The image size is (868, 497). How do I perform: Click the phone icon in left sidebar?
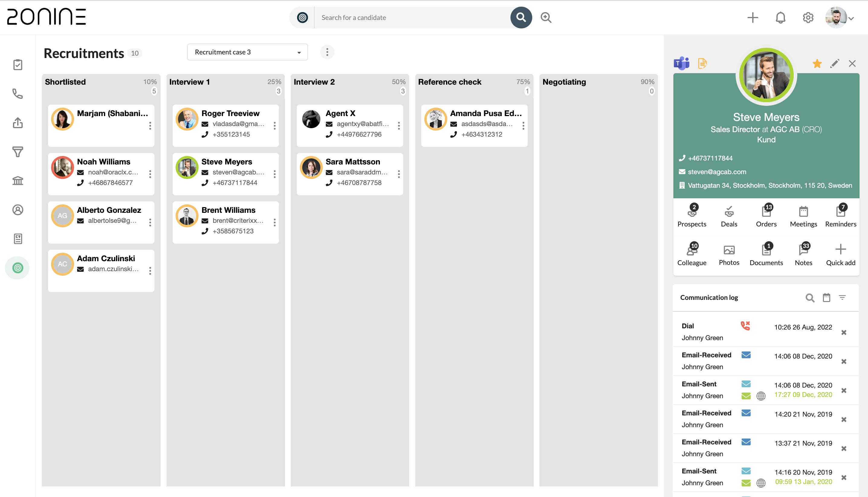click(x=18, y=93)
